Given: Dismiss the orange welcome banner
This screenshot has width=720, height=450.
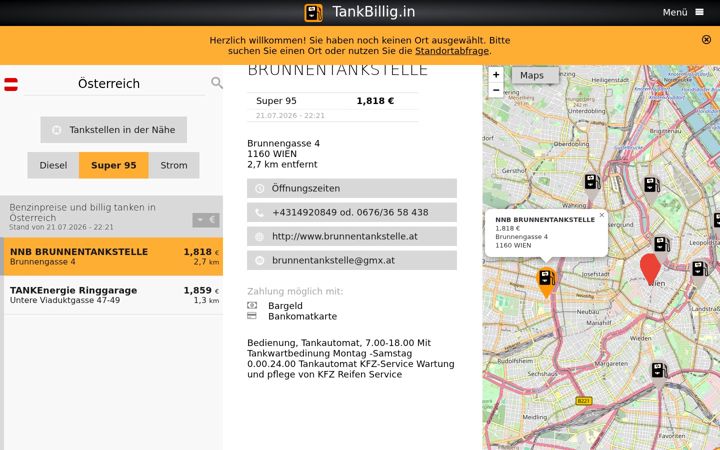Looking at the screenshot, I should click(x=706, y=40).
